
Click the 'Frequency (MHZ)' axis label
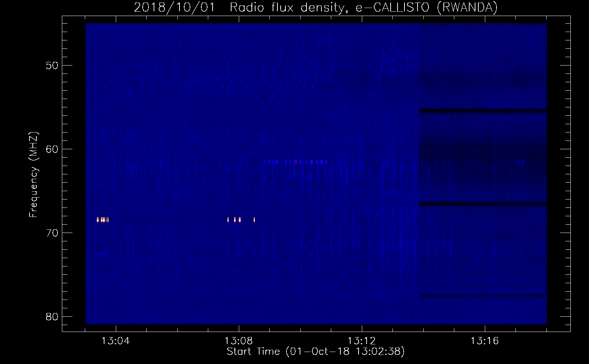33,175
